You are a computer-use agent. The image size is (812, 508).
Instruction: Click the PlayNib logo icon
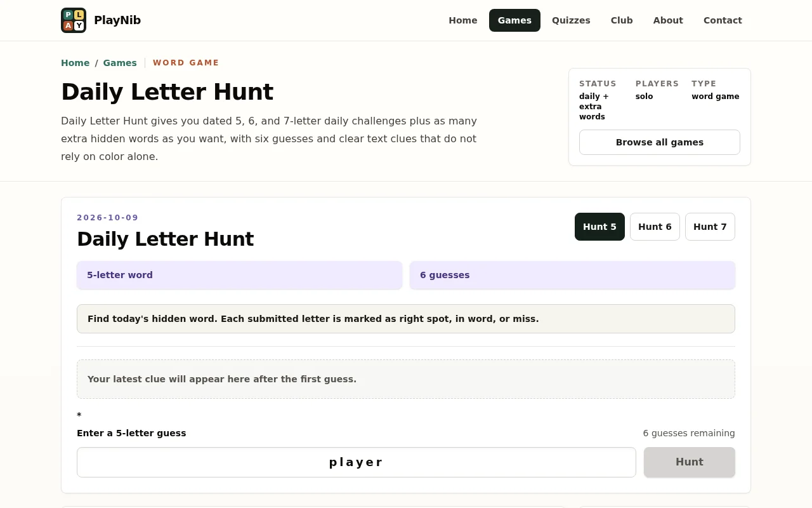click(74, 20)
